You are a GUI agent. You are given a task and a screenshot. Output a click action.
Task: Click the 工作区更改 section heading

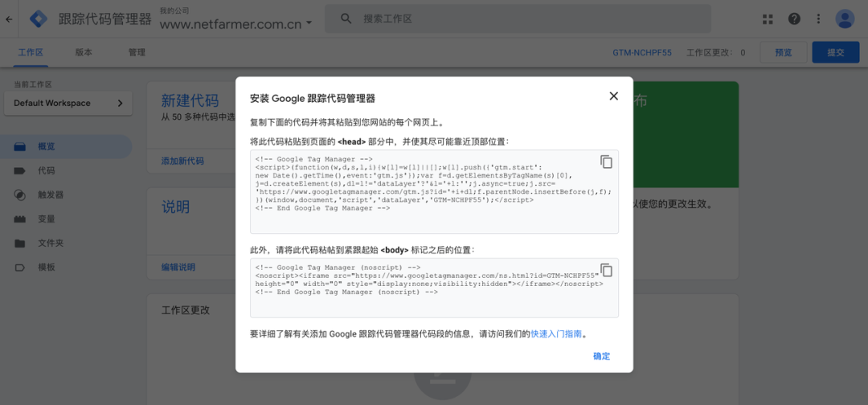tap(186, 310)
